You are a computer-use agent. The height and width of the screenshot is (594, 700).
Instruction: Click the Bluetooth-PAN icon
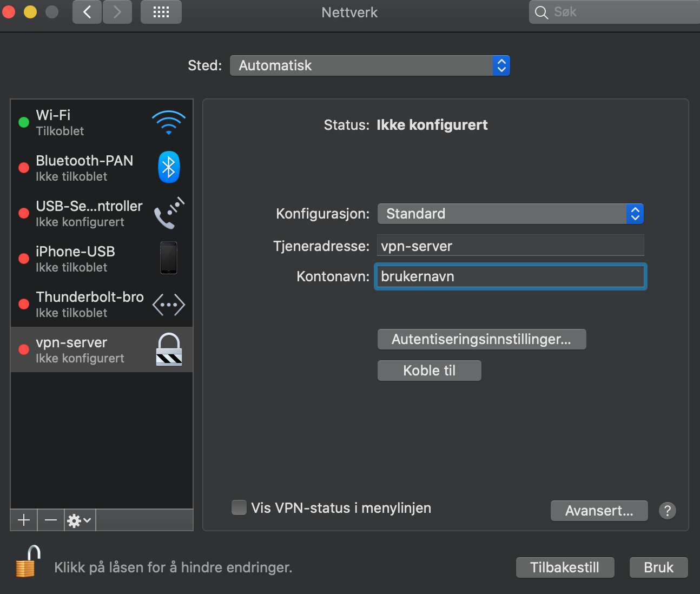pos(168,167)
